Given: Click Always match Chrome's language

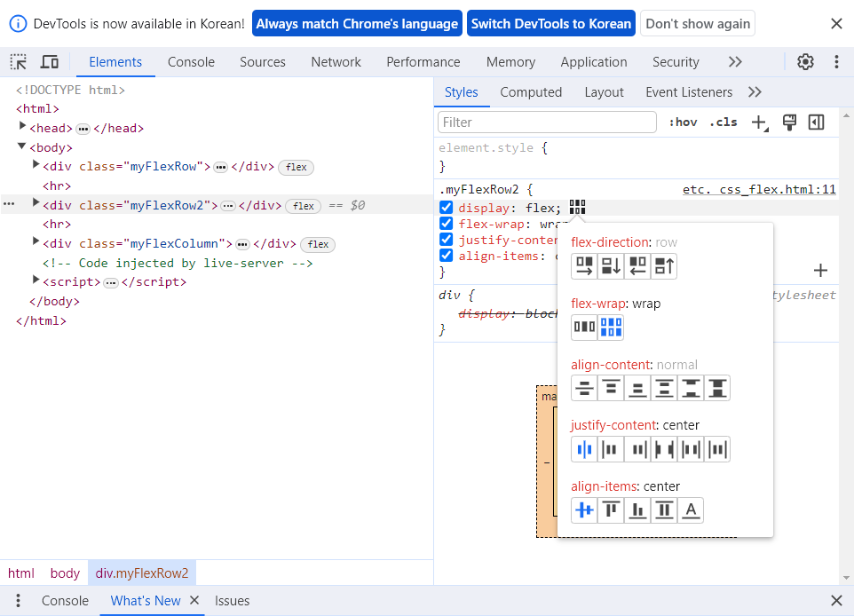Looking at the screenshot, I should pos(357,24).
